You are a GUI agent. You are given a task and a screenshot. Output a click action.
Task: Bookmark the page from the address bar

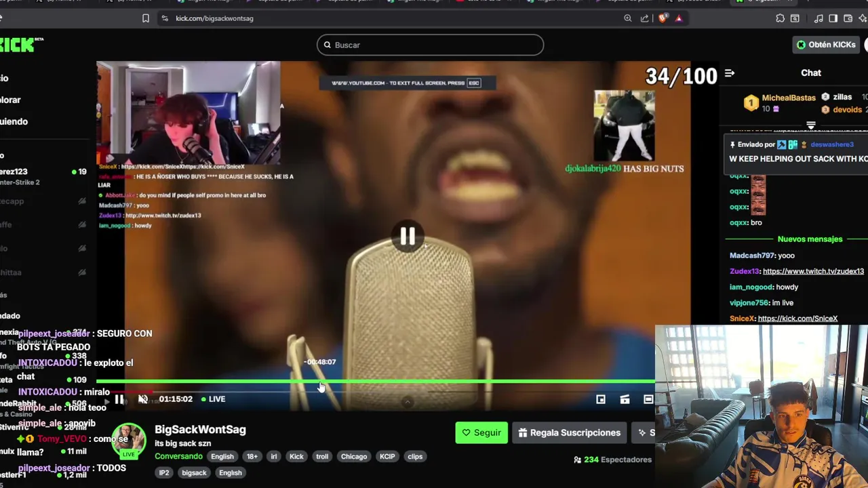click(x=146, y=18)
